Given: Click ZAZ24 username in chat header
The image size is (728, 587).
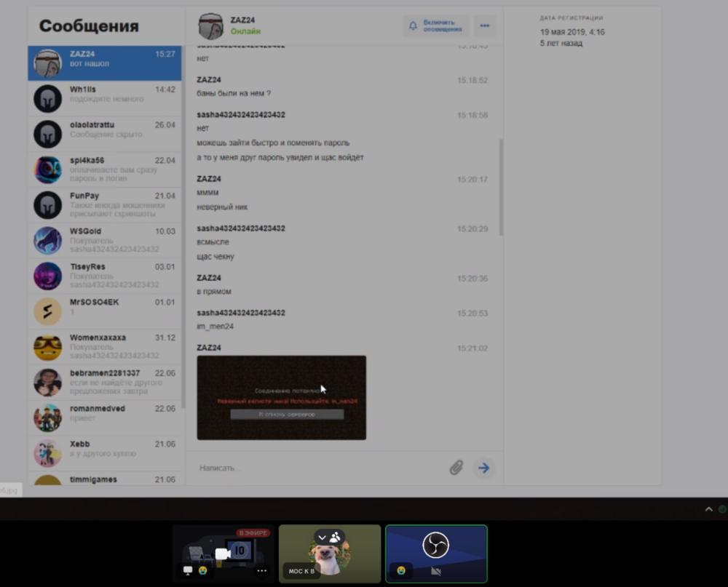Looking at the screenshot, I should tap(242, 20).
